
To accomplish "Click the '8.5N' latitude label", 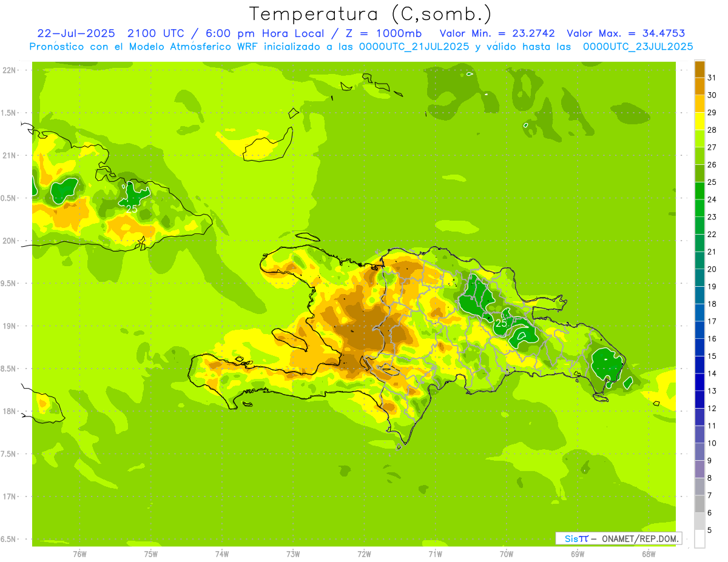I will point(8,369).
